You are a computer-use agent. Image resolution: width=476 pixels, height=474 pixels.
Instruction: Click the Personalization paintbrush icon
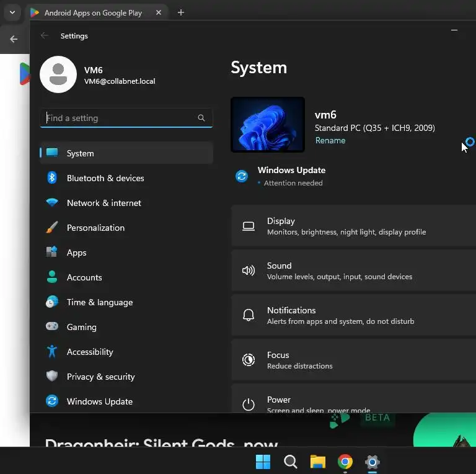(x=52, y=227)
